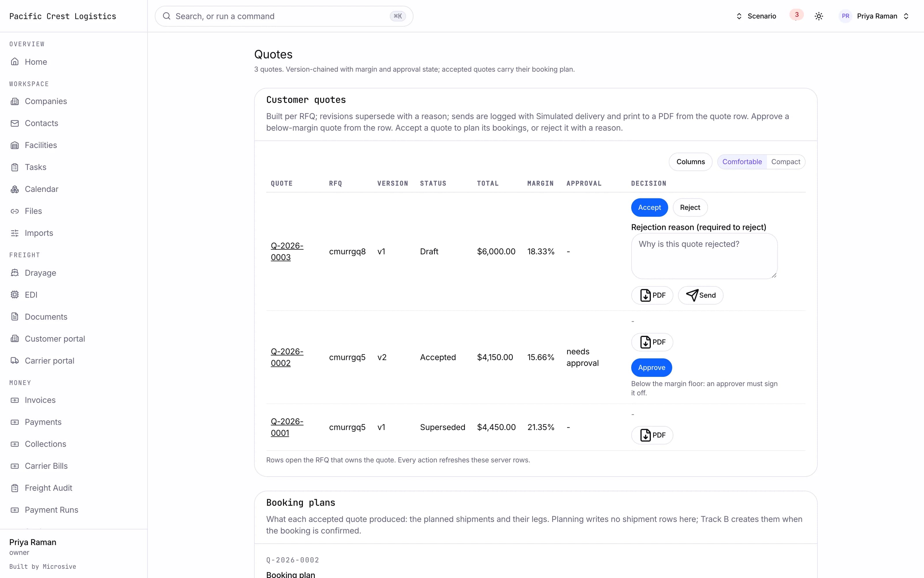
Task: Click the $4,450.00 total cell
Action: pos(496,427)
